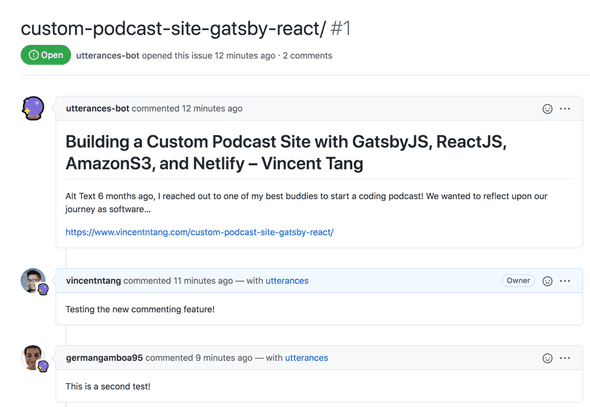Open options menu on utterances-bot comment
This screenshot has height=407, width=590.
565,109
